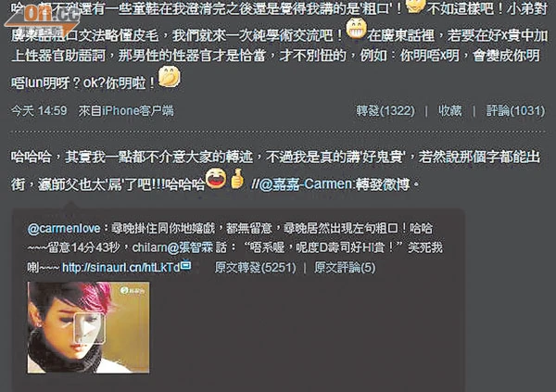Click the 今天 14:59 timestamp

(39, 110)
